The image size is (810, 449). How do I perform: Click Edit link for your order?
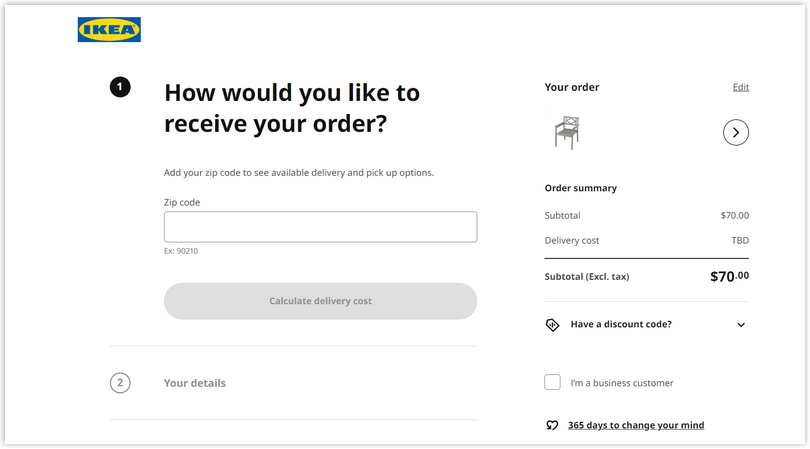point(740,87)
